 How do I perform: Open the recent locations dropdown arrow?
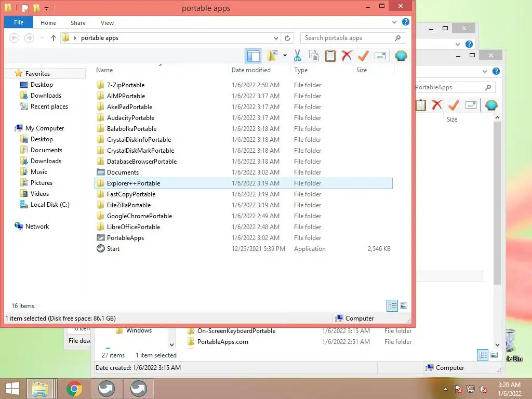[42, 37]
